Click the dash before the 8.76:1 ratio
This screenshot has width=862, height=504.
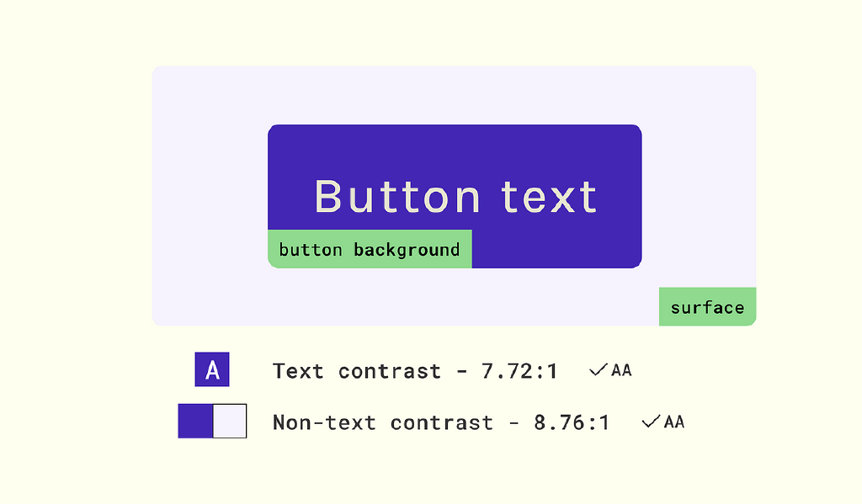tap(513, 422)
